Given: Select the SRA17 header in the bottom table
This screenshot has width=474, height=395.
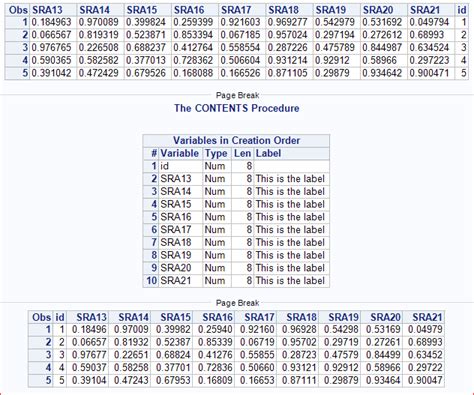Looking at the screenshot, I should [x=259, y=317].
